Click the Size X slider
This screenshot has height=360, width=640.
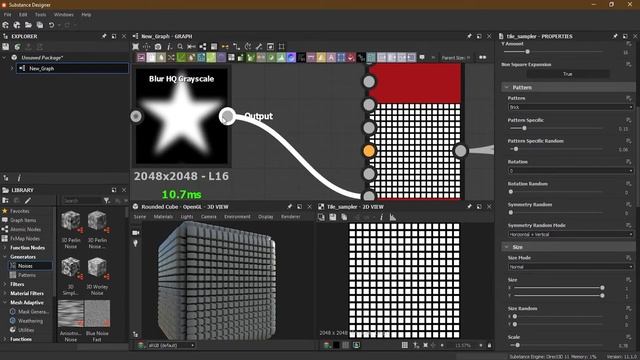[559, 288]
